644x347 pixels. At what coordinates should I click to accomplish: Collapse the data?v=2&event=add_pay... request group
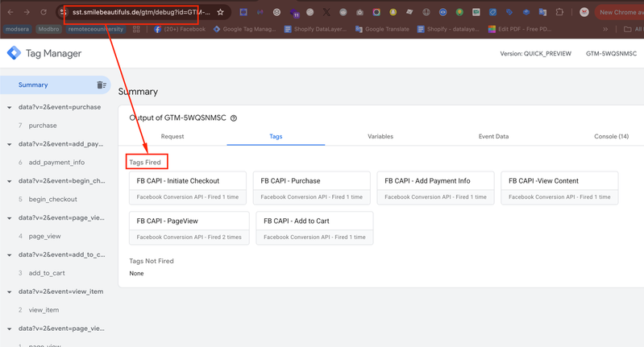[x=9, y=144]
